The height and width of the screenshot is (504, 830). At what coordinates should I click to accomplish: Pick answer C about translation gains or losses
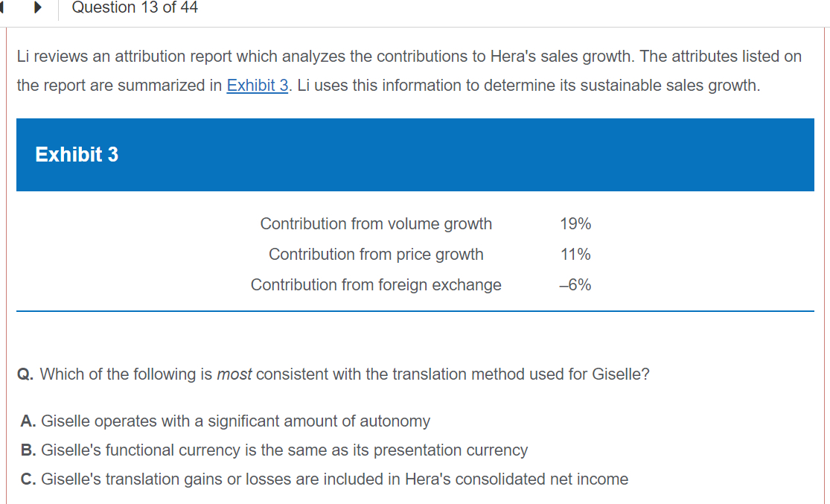[x=325, y=479]
